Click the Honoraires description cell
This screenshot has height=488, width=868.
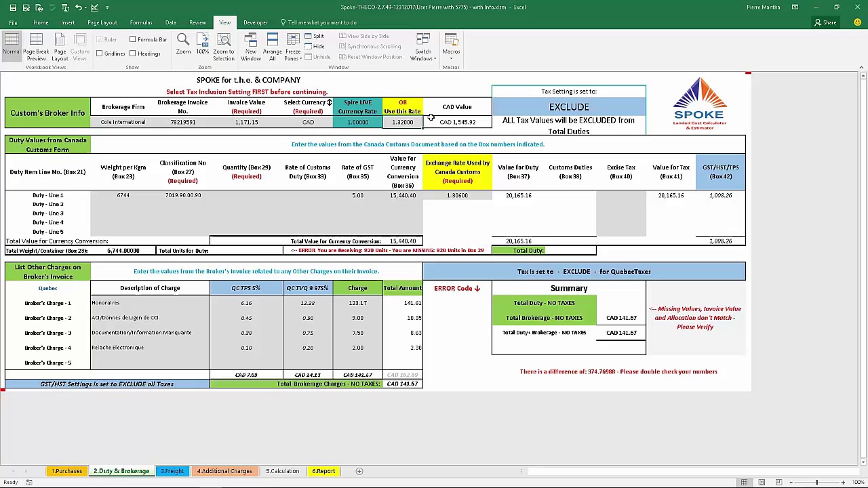pos(150,303)
